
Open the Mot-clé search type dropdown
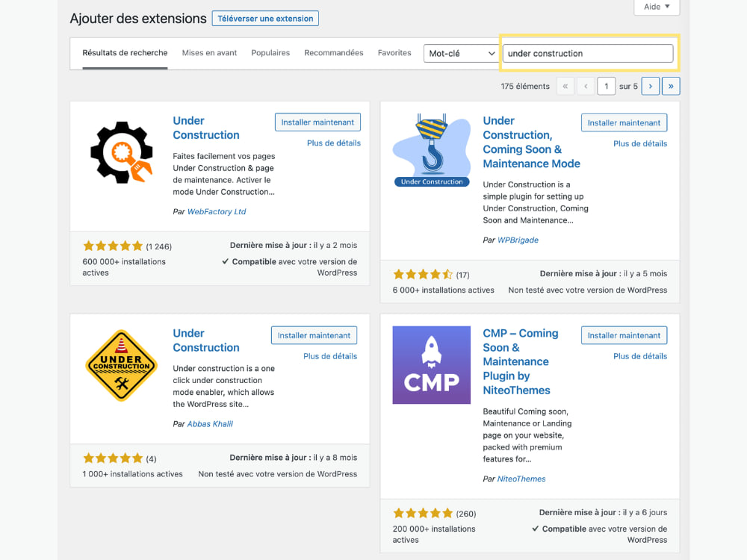click(461, 53)
